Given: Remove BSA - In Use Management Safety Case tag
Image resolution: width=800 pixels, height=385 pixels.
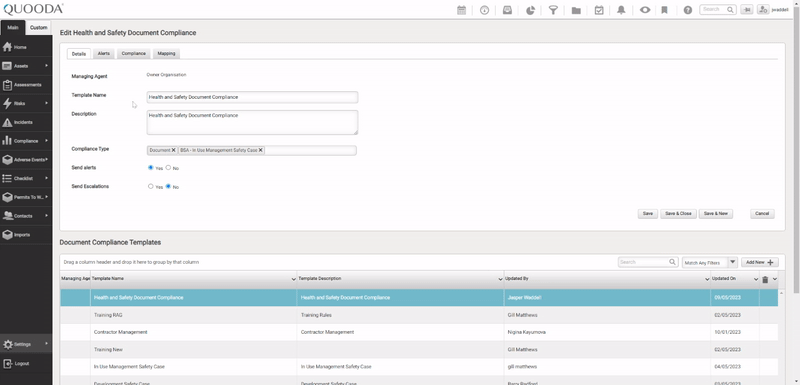Looking at the screenshot, I should click(x=261, y=150).
